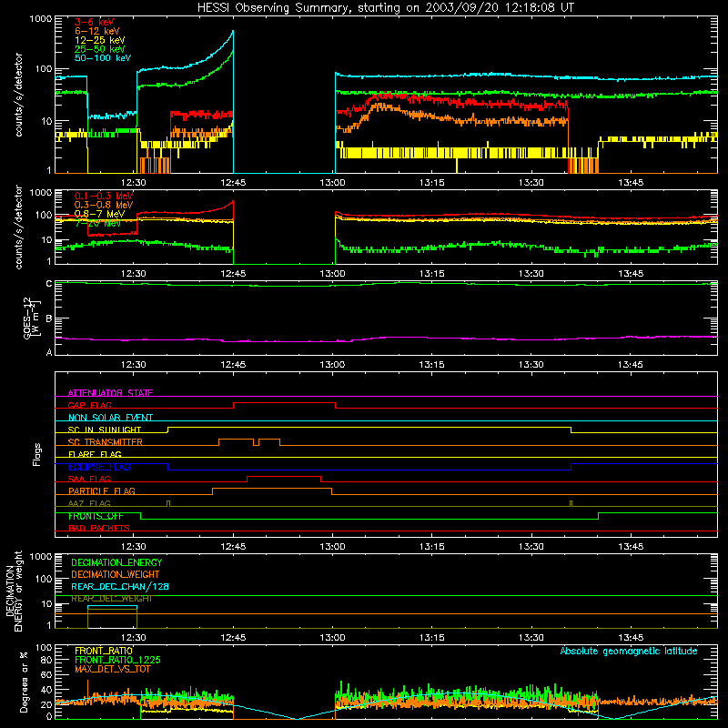Viewport: 728px width, 728px height.
Task: Click '13:45' tick label under the decimation panel
Action: coord(631,638)
